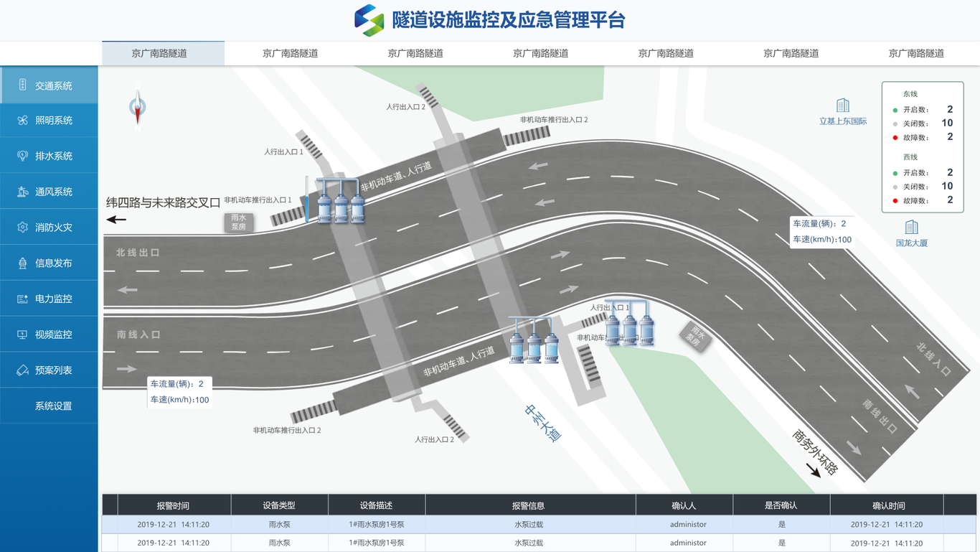Select the 电力监控 icon
Image resolution: width=980 pixels, height=552 pixels.
point(22,299)
